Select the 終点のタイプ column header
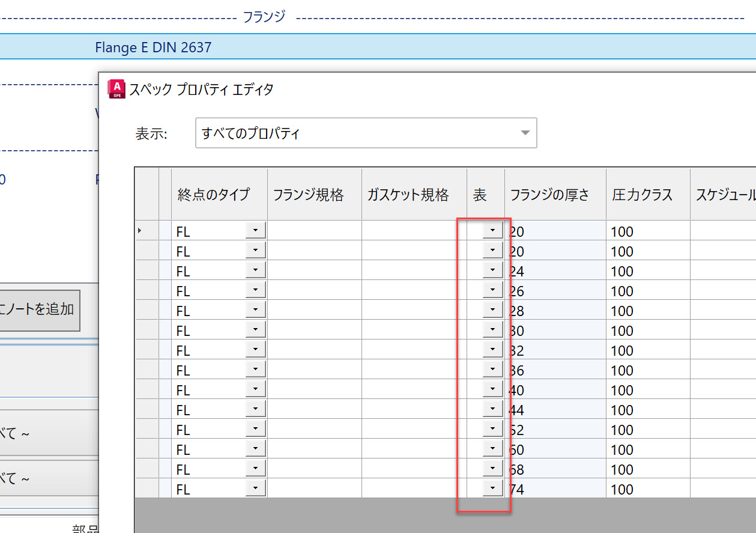The image size is (756, 533). coord(214,194)
